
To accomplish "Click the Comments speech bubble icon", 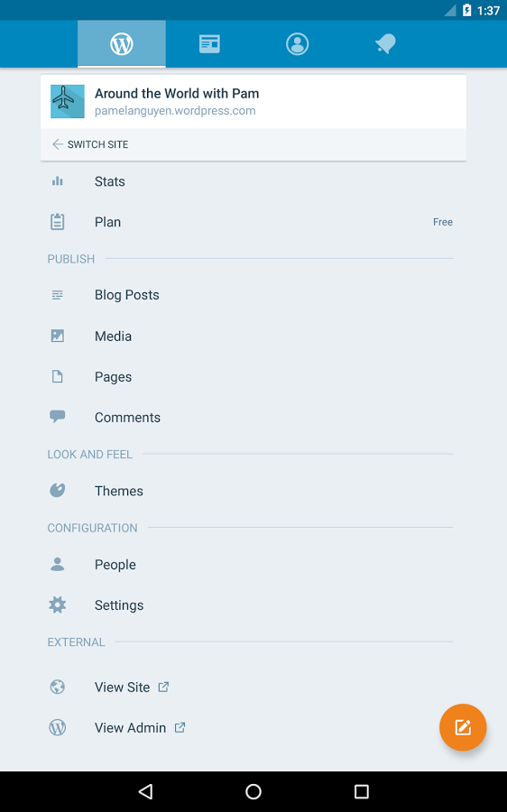I will coord(58,416).
